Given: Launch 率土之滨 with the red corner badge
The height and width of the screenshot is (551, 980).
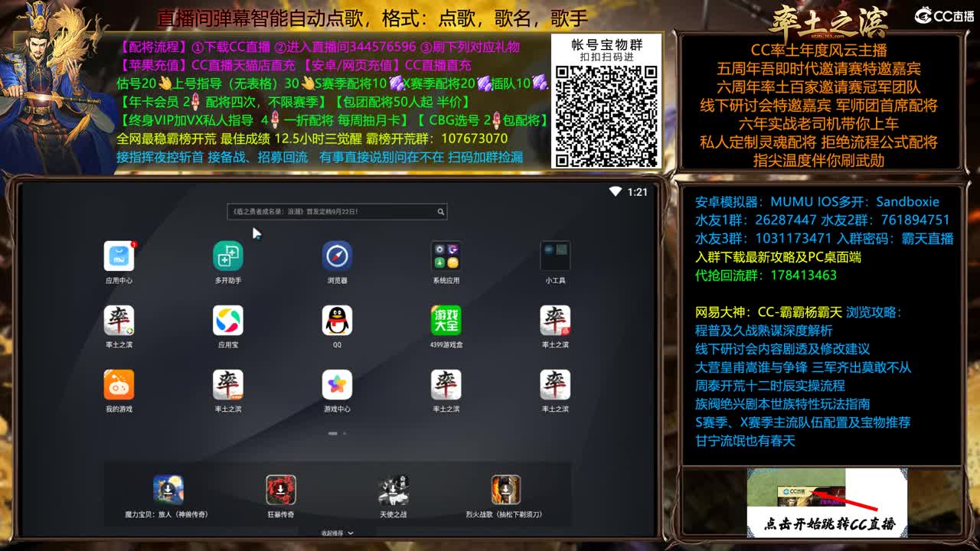Looking at the screenshot, I should (x=555, y=321).
